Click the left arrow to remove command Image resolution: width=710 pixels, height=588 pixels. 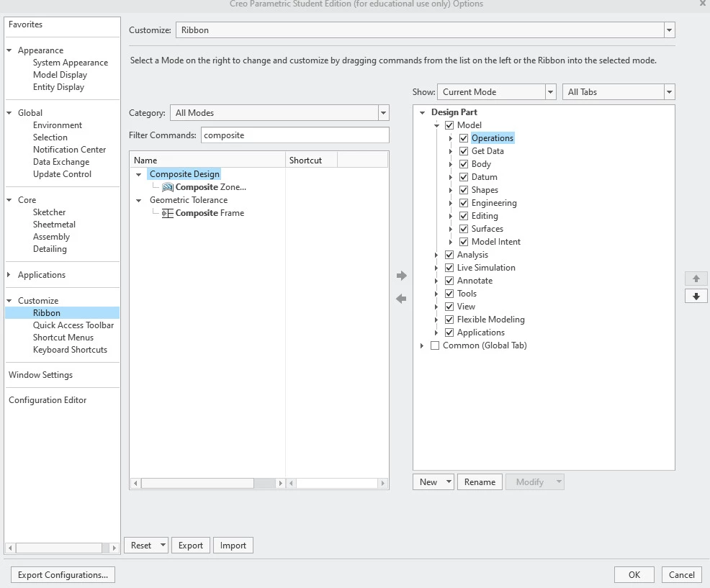click(401, 298)
